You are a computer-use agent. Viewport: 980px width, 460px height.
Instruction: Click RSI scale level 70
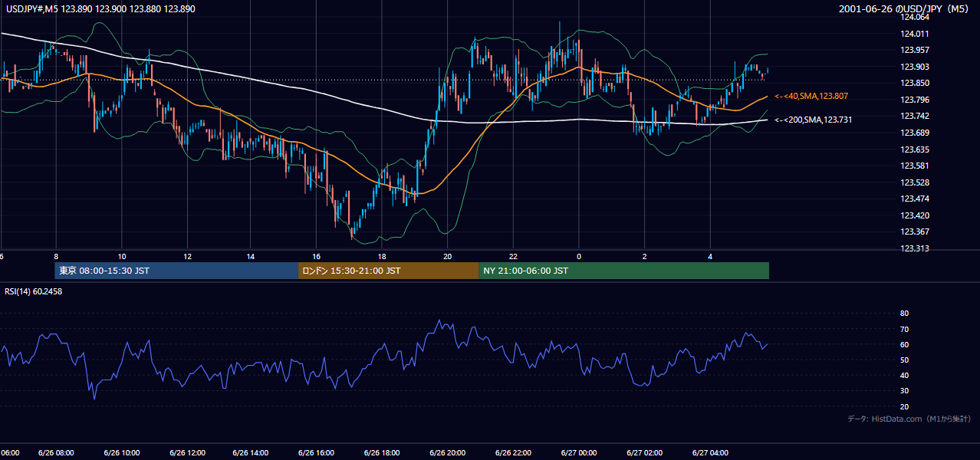904,329
